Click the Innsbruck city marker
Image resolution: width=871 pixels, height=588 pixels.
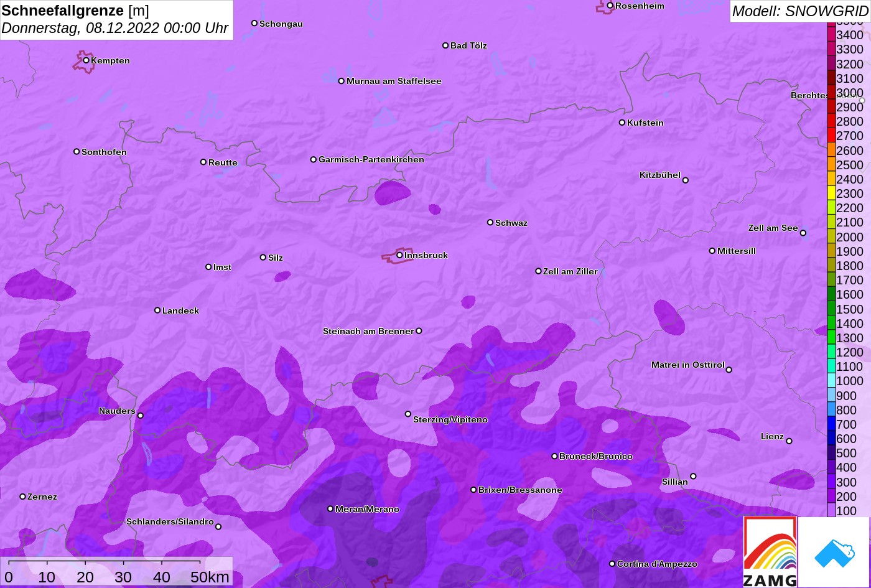399,255
